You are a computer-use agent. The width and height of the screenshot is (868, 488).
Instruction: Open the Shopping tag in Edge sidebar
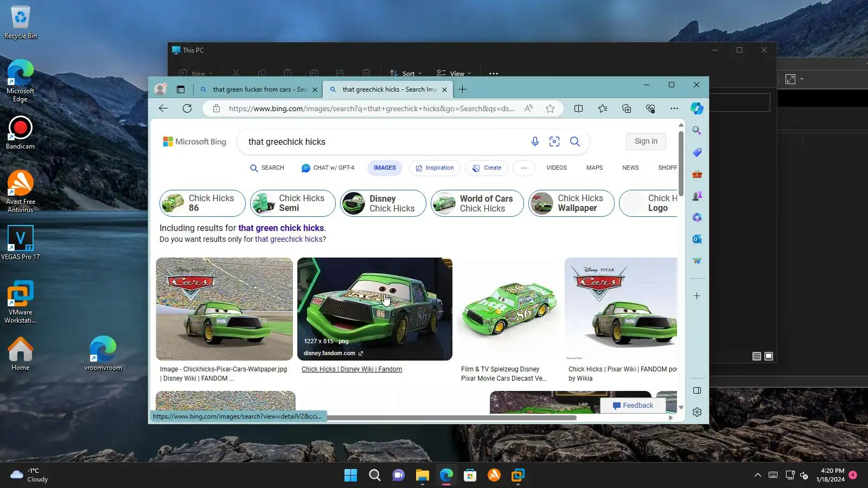click(x=697, y=152)
